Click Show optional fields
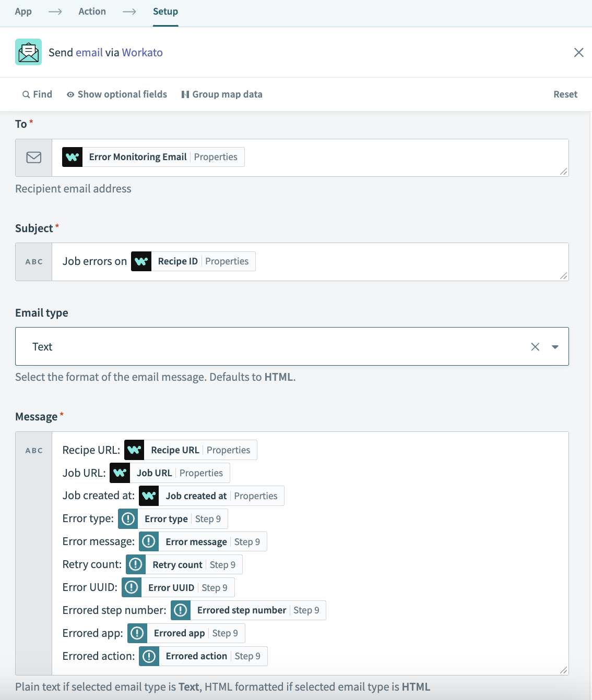Screen dimensions: 592x700 click(x=122, y=94)
